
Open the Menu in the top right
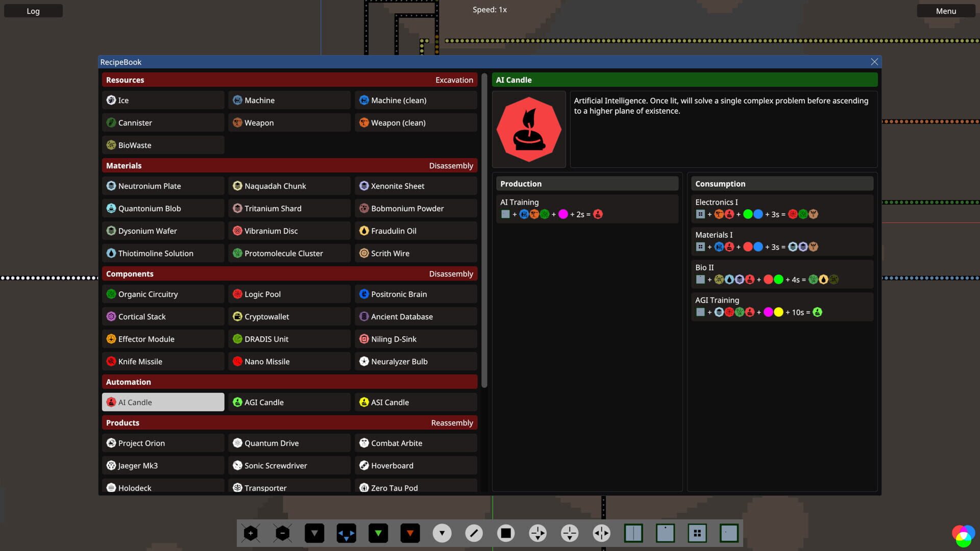click(x=945, y=10)
